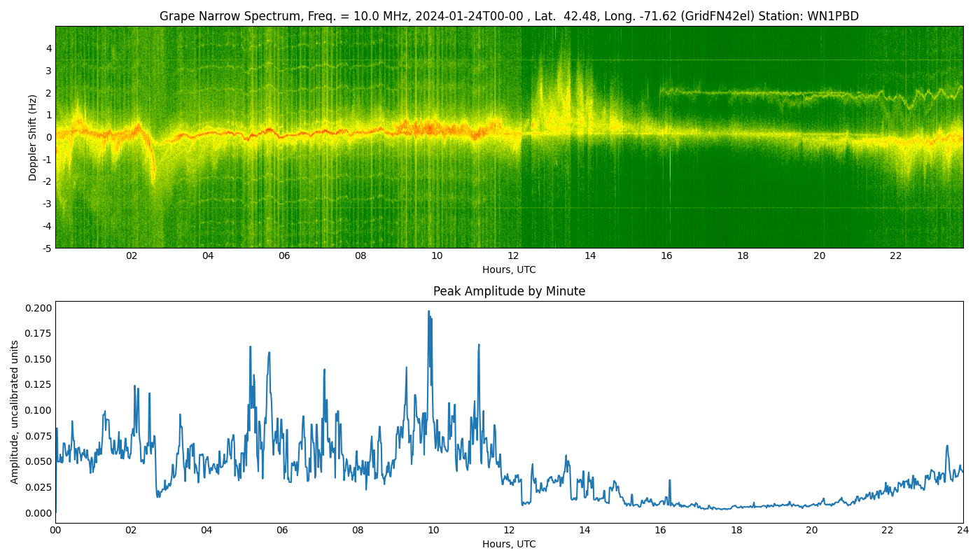Viewport: 980px width, 560px height.
Task: Click the 00 hour tick on amplitude plot
Action: pos(55,531)
